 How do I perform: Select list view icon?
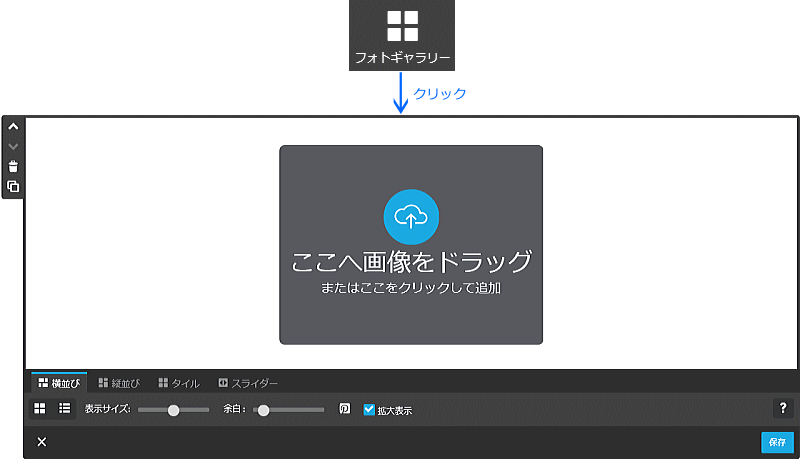point(65,408)
